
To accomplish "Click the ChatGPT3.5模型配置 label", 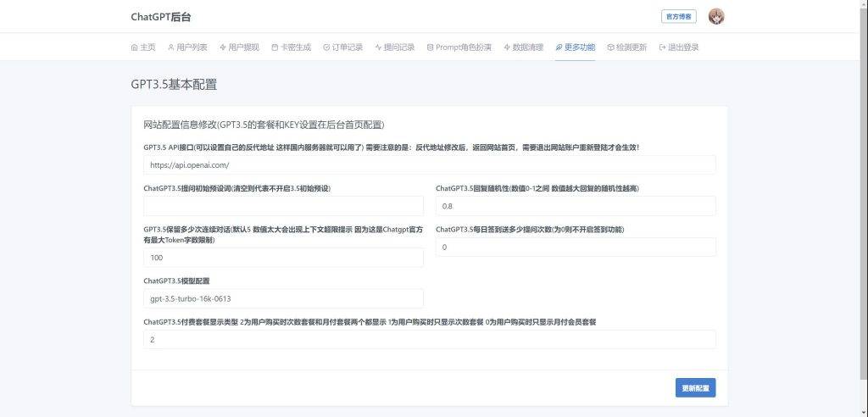I will click(x=176, y=281).
